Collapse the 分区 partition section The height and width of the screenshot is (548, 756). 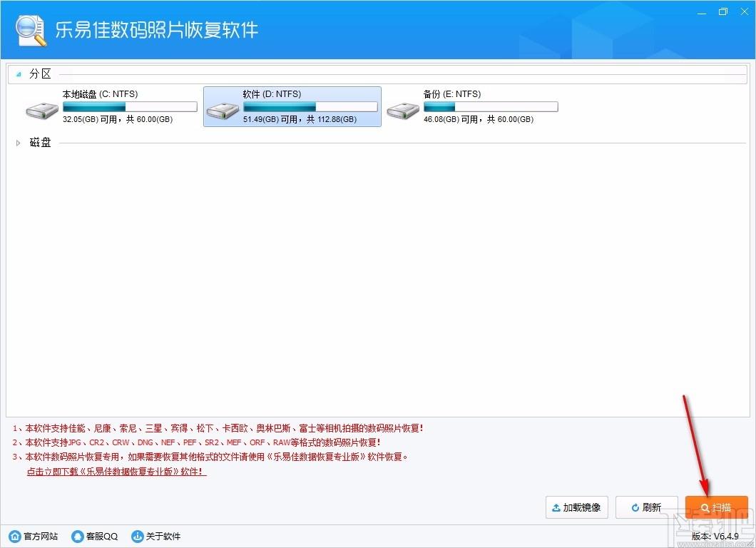tap(19, 74)
